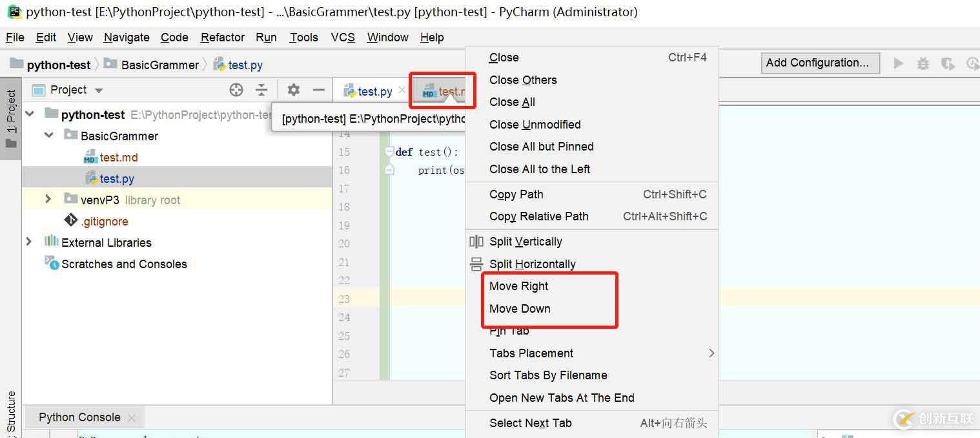Viewport: 980px width, 438px height.
Task: Click Run with Coverage shield icon
Action: pyautogui.click(x=948, y=63)
